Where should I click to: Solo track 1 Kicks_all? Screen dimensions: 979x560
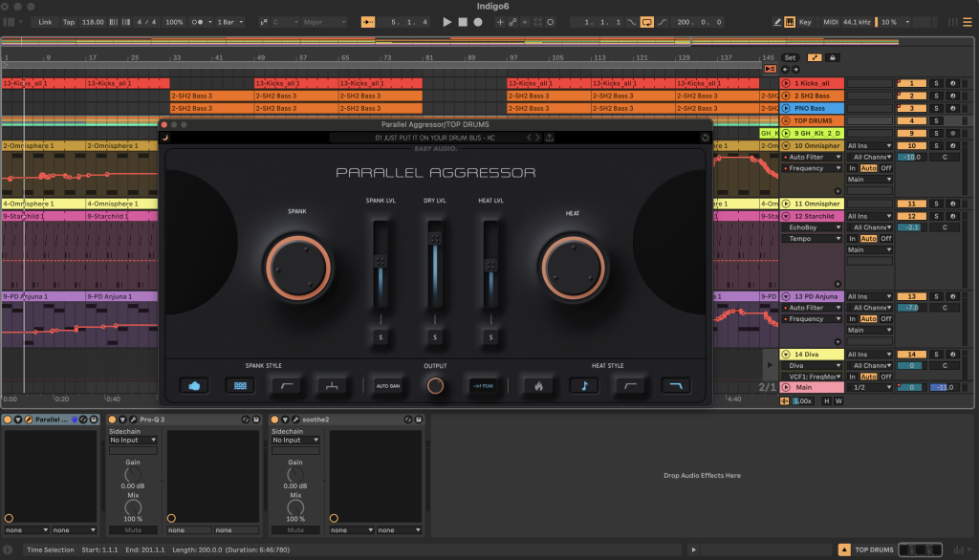point(936,84)
